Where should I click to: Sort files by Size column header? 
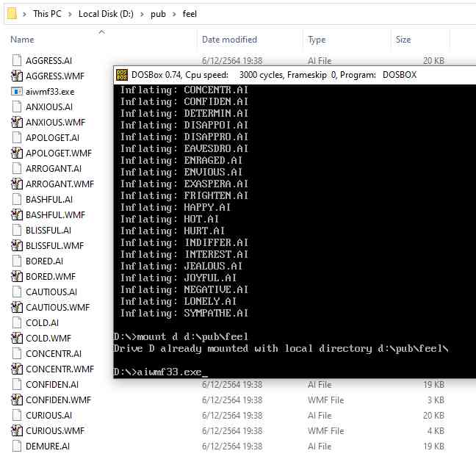(x=403, y=40)
